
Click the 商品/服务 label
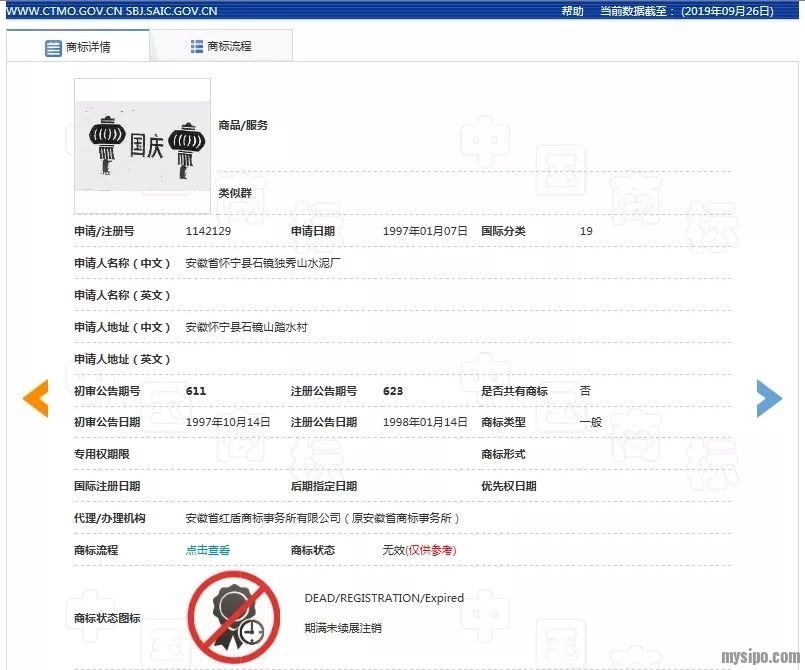[x=243, y=126]
